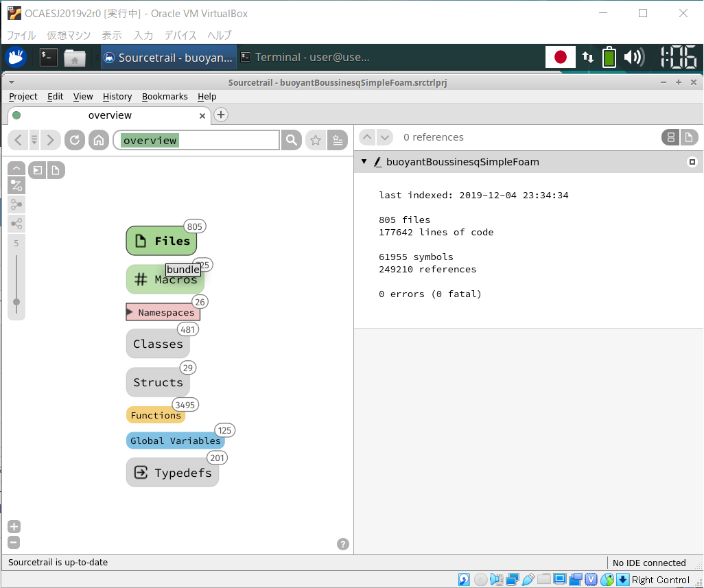Open the Project menu

tap(23, 97)
